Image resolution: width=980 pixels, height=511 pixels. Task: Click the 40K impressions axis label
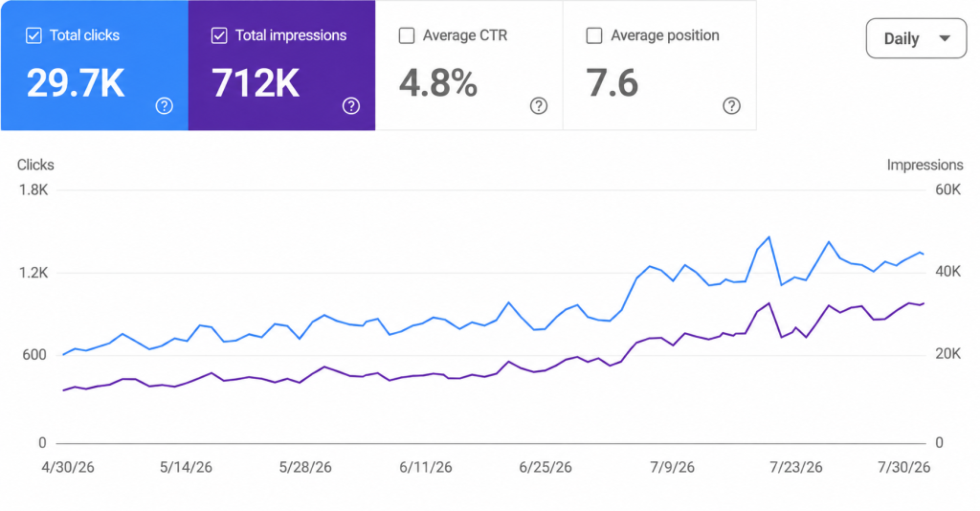[x=948, y=272]
